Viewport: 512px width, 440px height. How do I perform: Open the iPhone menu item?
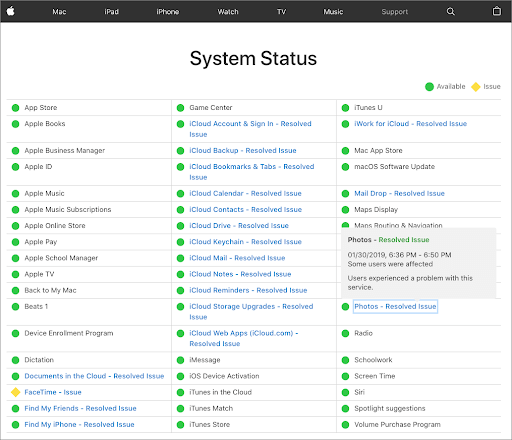point(168,12)
